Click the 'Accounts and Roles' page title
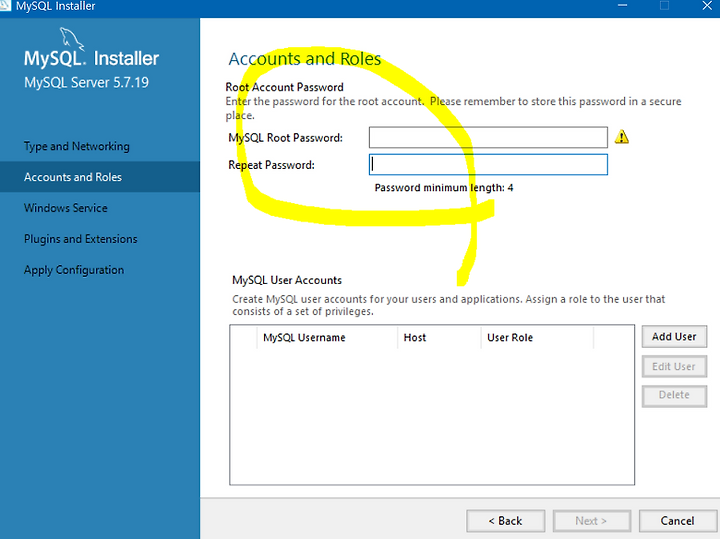This screenshot has width=720, height=539. tap(304, 59)
